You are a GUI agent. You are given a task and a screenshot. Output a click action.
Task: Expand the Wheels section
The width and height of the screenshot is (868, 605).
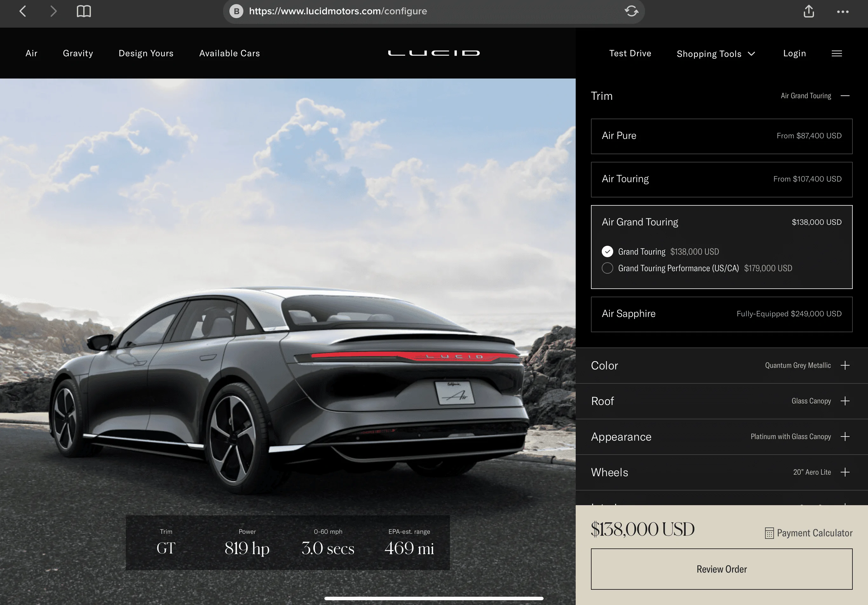coord(845,472)
